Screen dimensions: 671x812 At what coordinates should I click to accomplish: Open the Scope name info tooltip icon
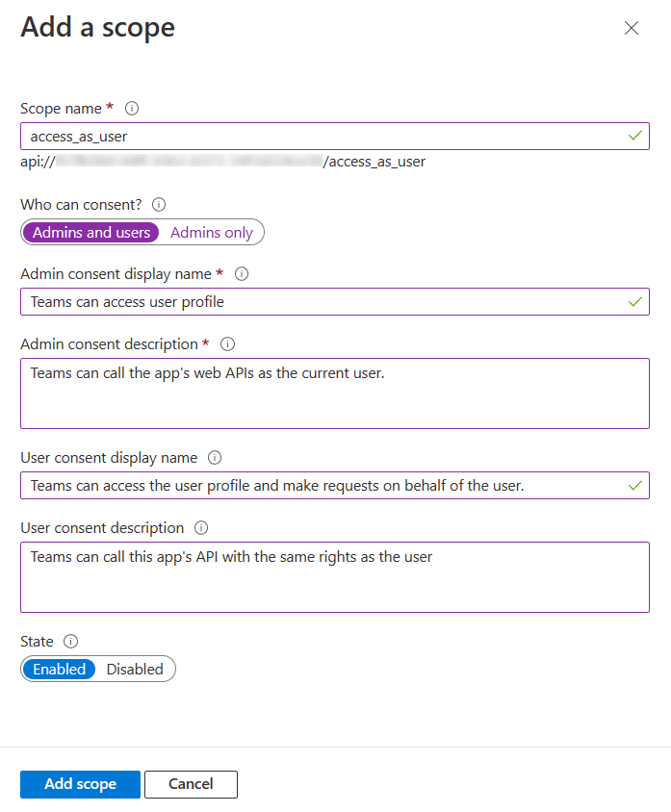(x=132, y=108)
